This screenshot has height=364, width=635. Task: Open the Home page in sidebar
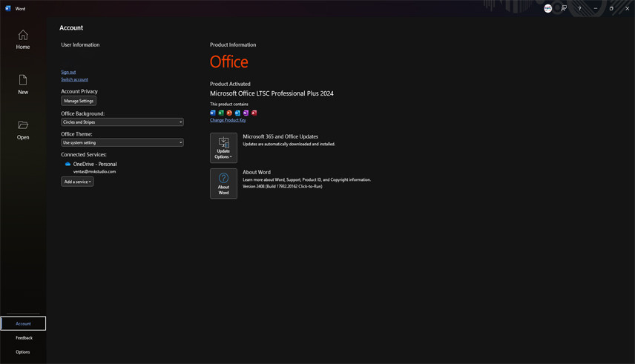click(23, 39)
